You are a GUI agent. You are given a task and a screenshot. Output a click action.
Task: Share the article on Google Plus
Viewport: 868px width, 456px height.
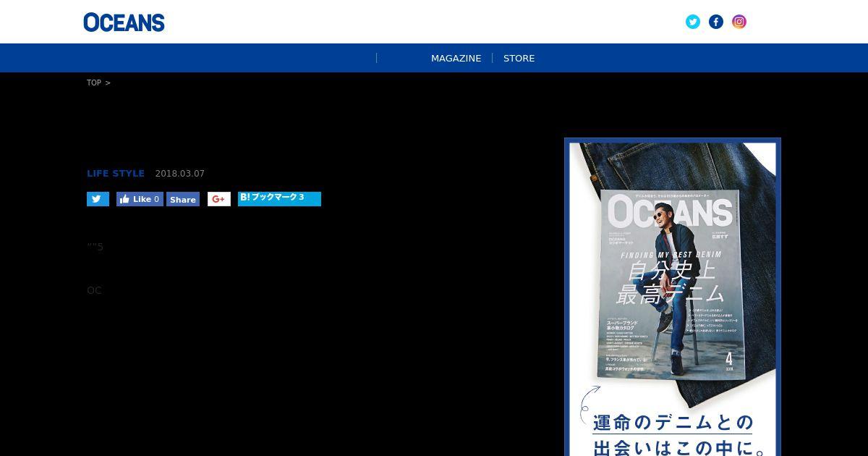coord(219,199)
